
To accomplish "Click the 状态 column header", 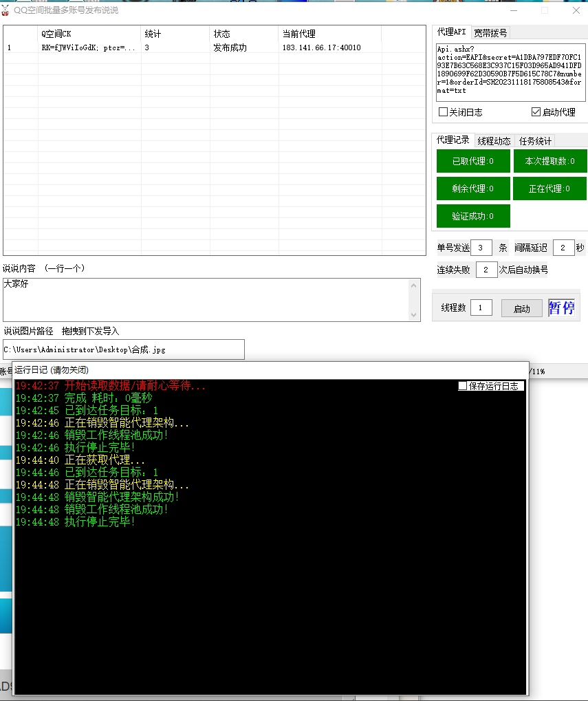I will tap(244, 34).
